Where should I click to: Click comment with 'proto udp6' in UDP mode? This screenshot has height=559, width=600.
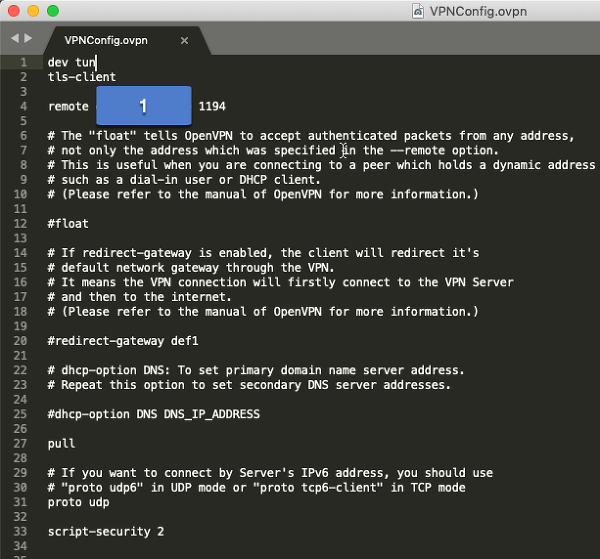(x=256, y=487)
